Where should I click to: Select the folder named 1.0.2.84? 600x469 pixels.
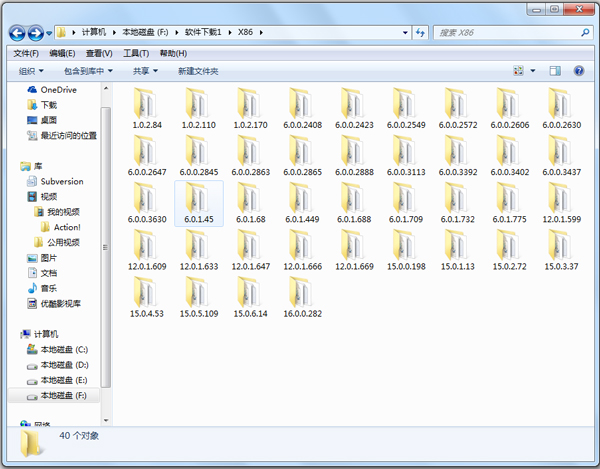tap(146, 110)
